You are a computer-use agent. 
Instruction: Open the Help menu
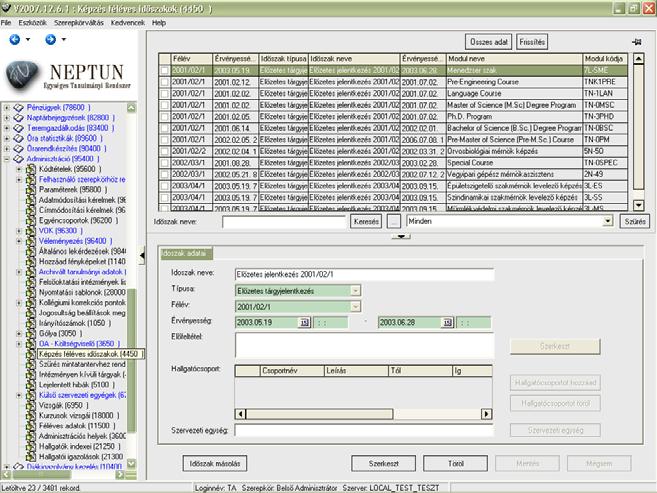click(x=159, y=23)
